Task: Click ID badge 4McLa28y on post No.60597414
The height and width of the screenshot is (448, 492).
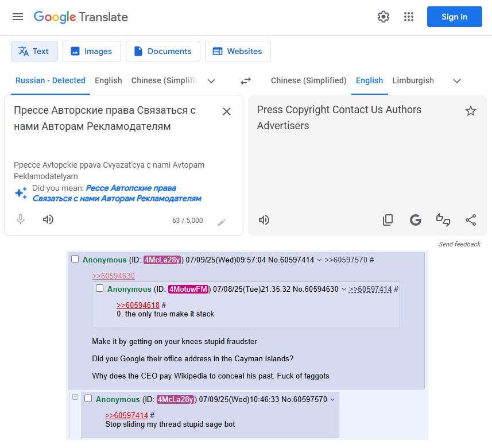Action: [x=162, y=260]
